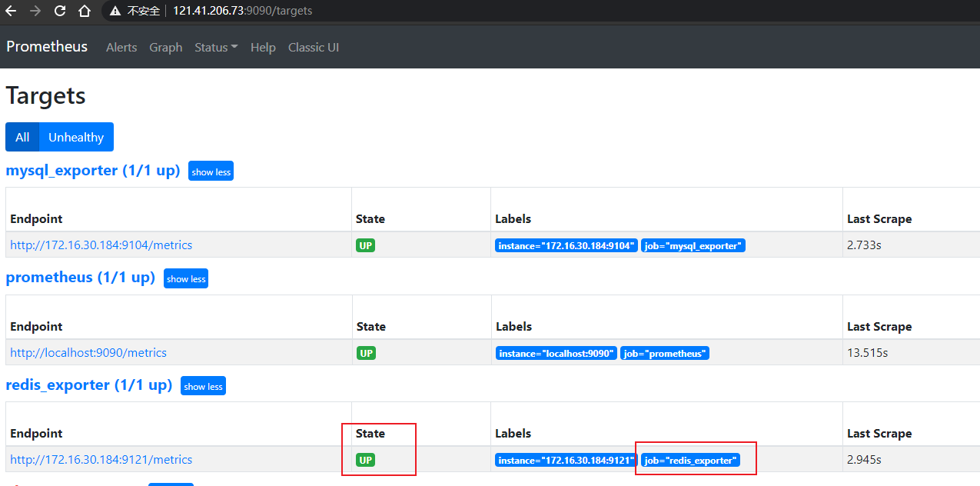Open endpoint http://172.16.30.184:9104/metrics
The image size is (980, 486).
(x=101, y=245)
